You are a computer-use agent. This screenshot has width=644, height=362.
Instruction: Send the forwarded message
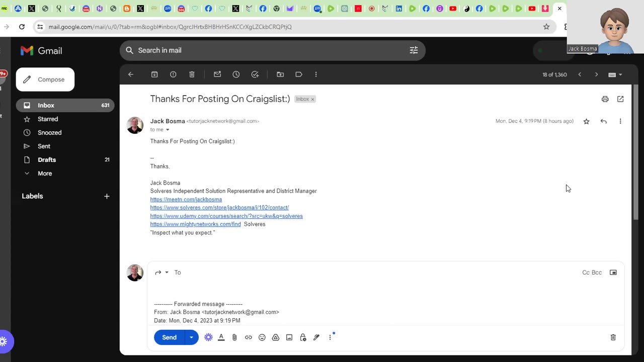170,337
